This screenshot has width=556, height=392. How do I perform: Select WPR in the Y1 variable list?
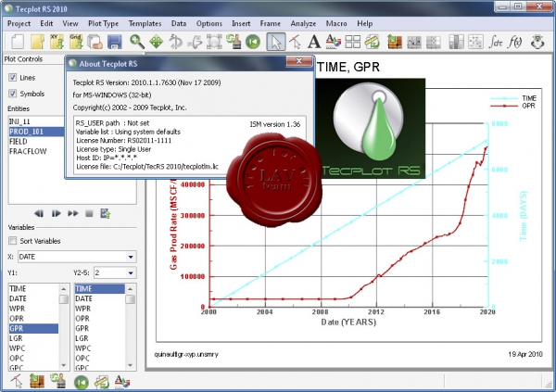tap(33, 309)
